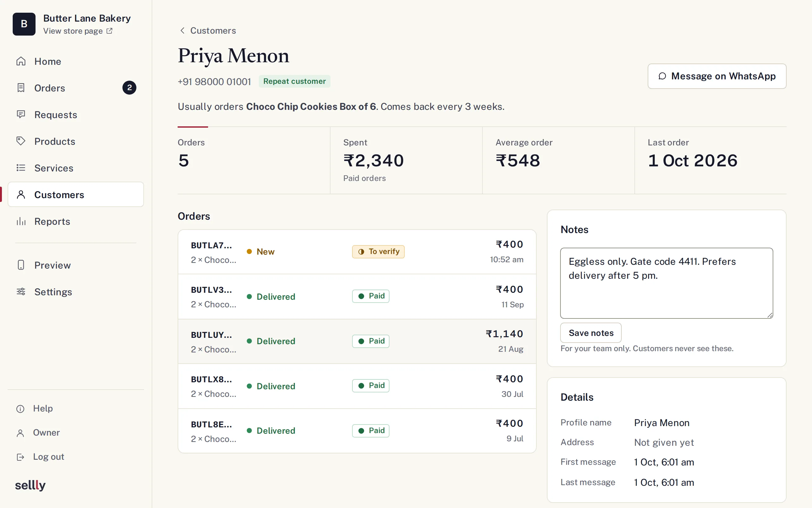Open order BUTL8E from 9 Jul
The width and height of the screenshot is (812, 508).
(357, 431)
